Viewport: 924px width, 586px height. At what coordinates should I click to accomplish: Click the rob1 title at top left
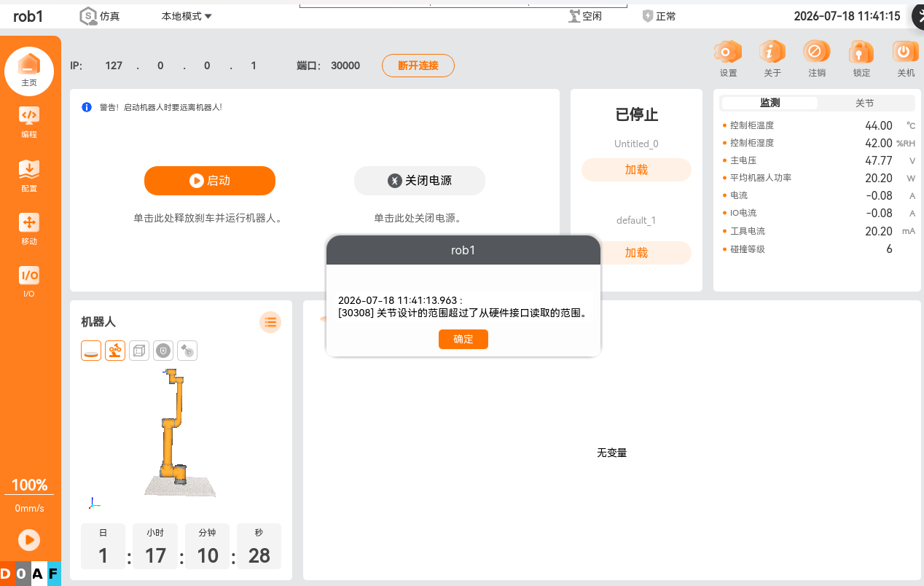[28, 16]
